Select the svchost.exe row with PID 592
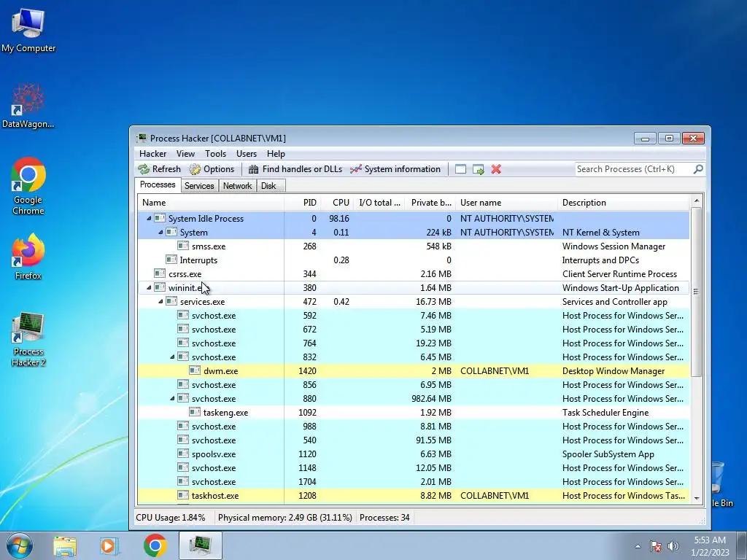Image resolution: width=747 pixels, height=560 pixels. click(414, 315)
